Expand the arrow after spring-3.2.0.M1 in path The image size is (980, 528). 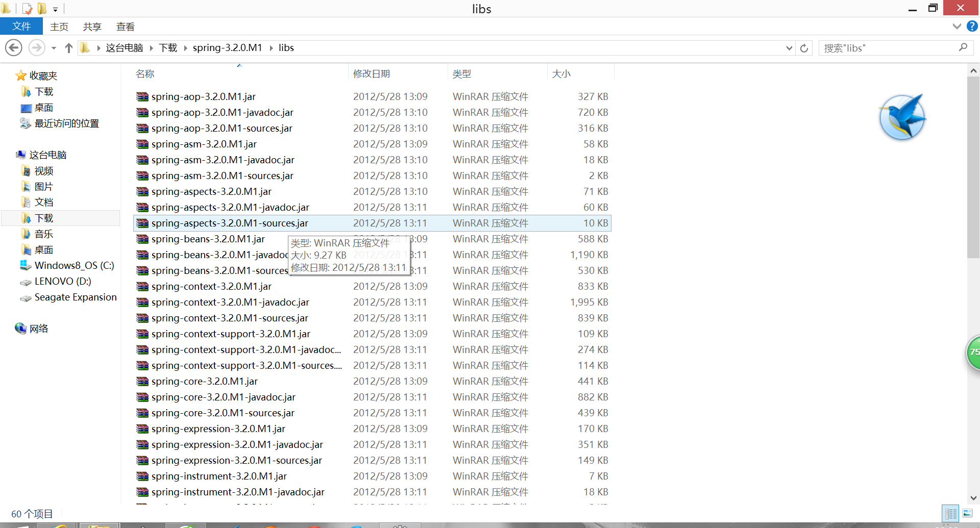(271, 48)
